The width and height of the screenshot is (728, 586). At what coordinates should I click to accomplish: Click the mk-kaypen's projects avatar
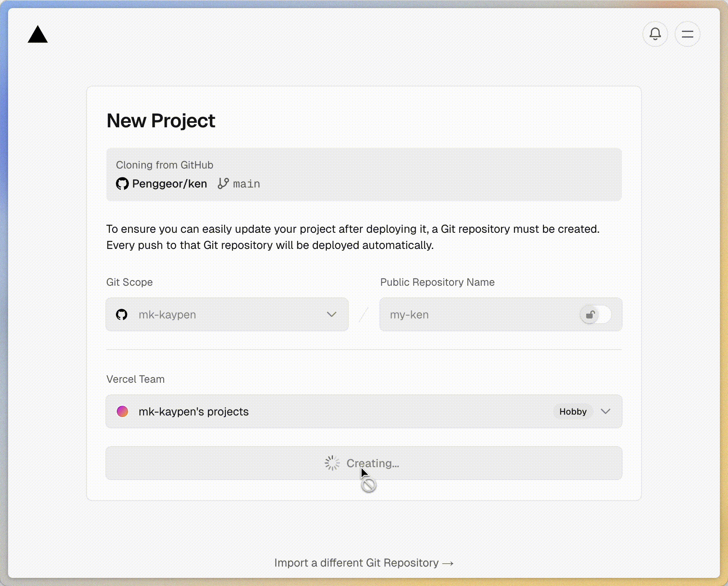(x=122, y=411)
